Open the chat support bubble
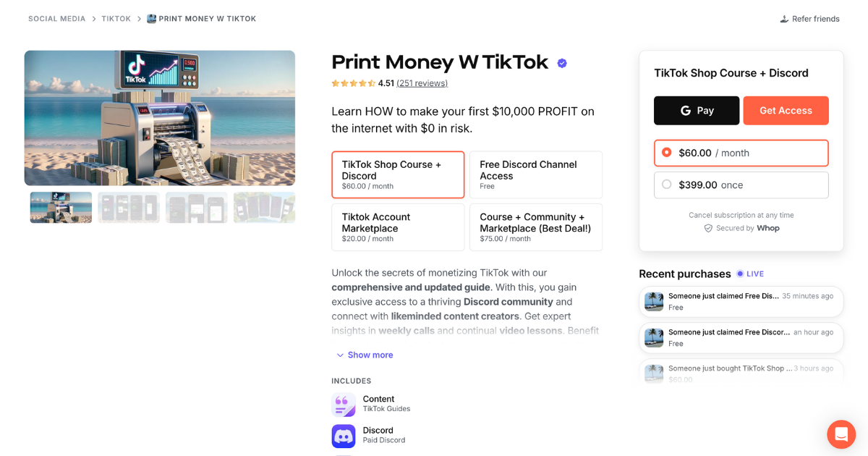The image size is (868, 456). pyautogui.click(x=841, y=434)
